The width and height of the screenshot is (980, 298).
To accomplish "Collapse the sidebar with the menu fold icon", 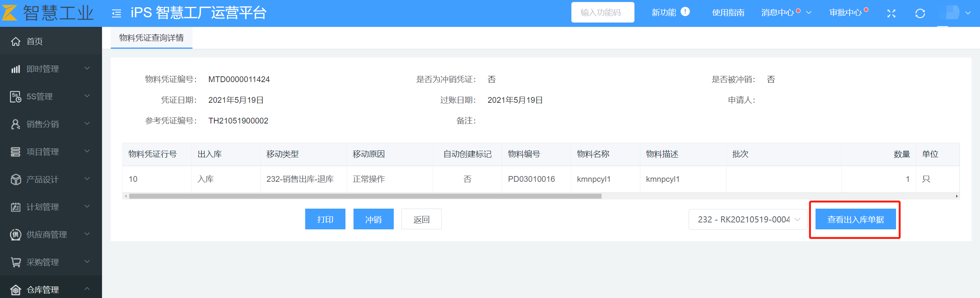I will coord(117,14).
